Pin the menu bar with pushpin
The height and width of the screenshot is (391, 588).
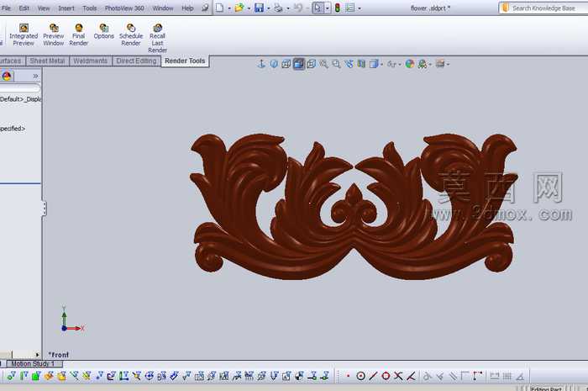[x=205, y=8]
